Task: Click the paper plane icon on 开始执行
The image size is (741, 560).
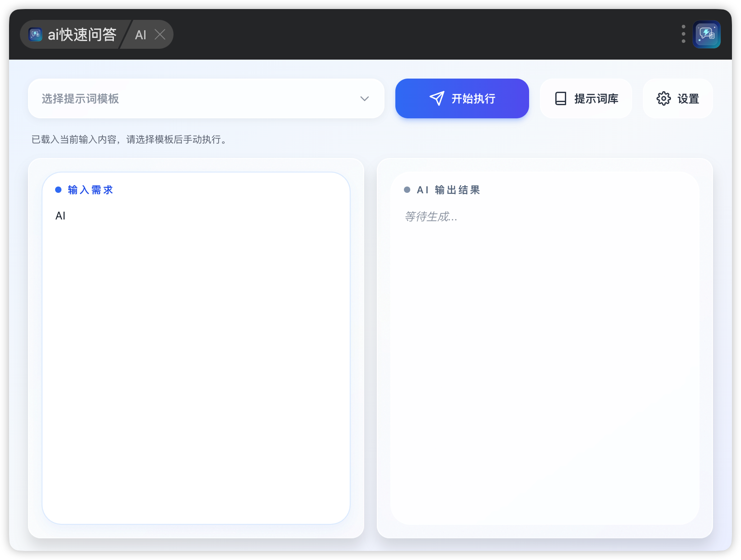Action: click(x=436, y=98)
